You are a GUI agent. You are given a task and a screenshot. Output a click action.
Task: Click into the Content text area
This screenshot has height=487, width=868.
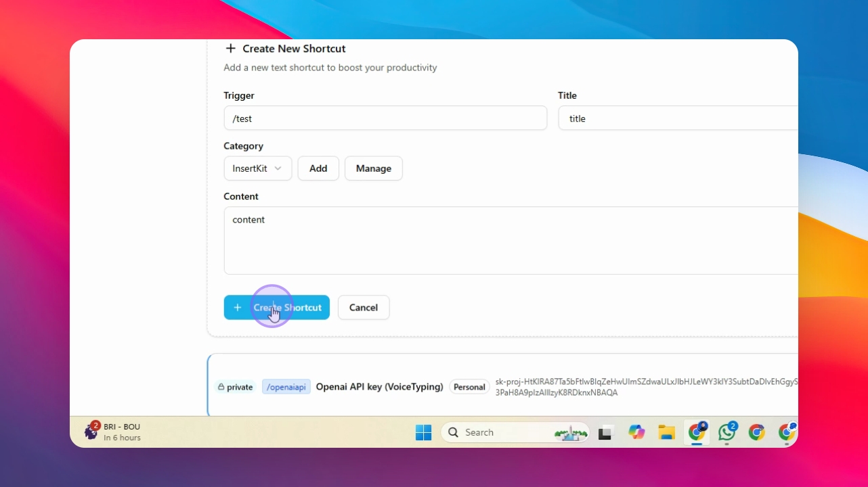click(x=511, y=241)
